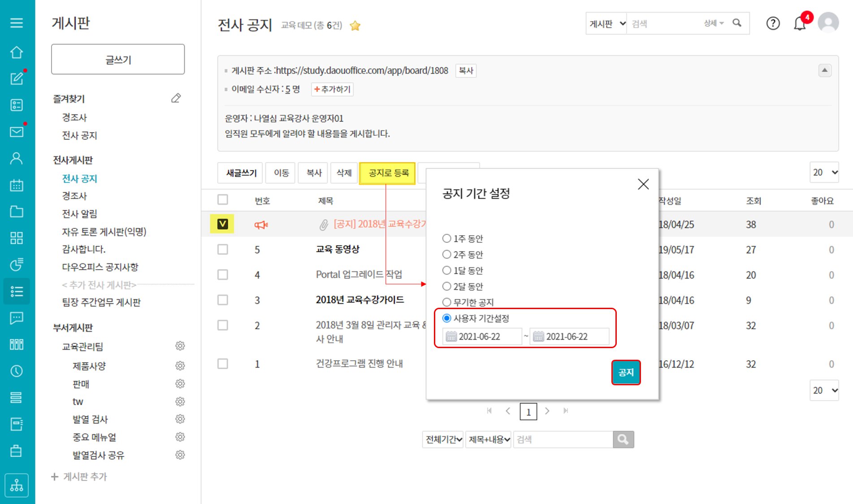This screenshot has width=853, height=504.
Task: Select the 1주 동안 radio option
Action: point(446,238)
